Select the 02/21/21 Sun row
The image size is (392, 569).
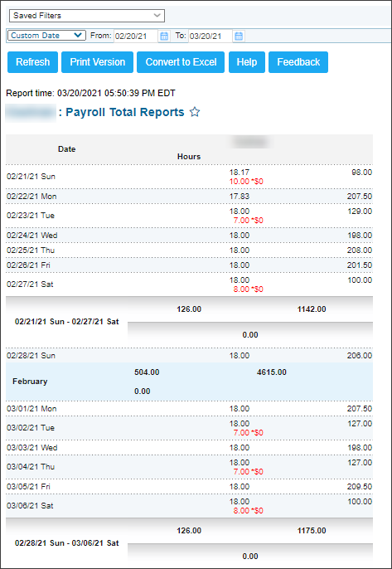click(x=189, y=177)
